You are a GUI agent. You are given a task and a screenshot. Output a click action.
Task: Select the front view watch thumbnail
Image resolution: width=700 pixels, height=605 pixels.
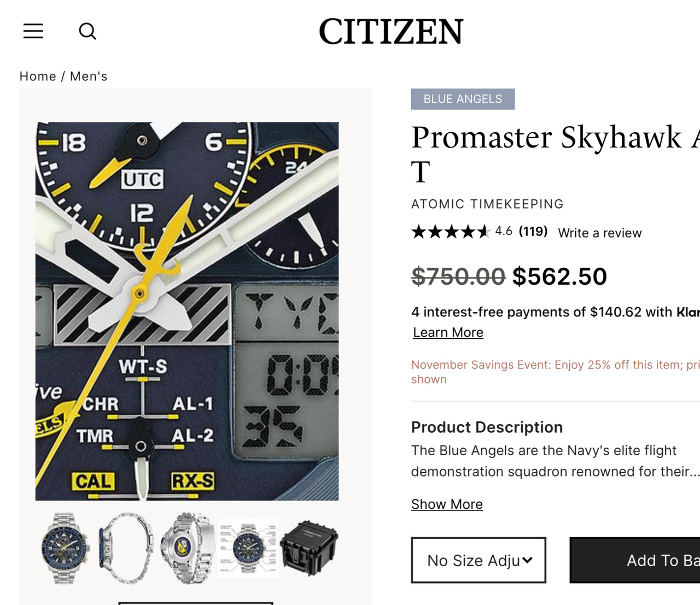click(x=65, y=549)
